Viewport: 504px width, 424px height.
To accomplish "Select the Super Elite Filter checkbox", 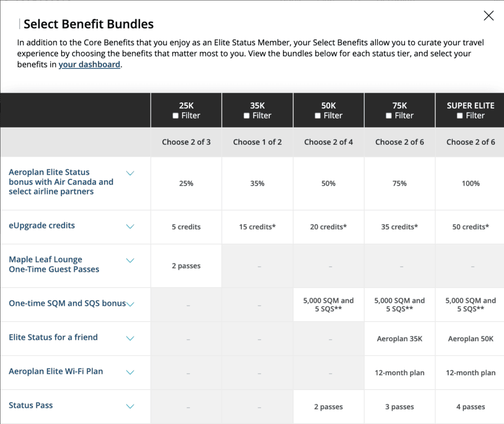I will [x=460, y=116].
